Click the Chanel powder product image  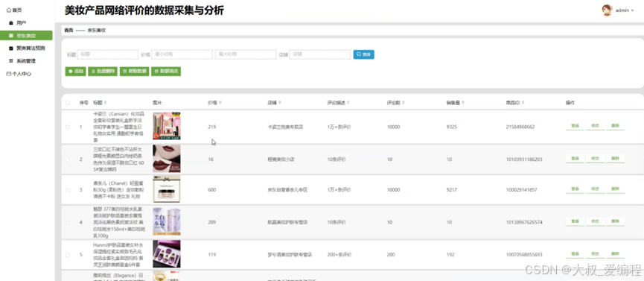tap(167, 189)
